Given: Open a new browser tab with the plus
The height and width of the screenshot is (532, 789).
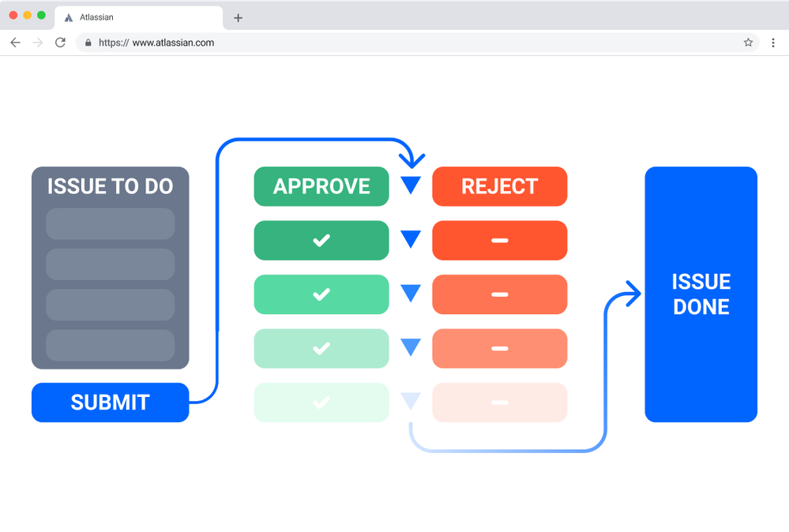Looking at the screenshot, I should (238, 17).
